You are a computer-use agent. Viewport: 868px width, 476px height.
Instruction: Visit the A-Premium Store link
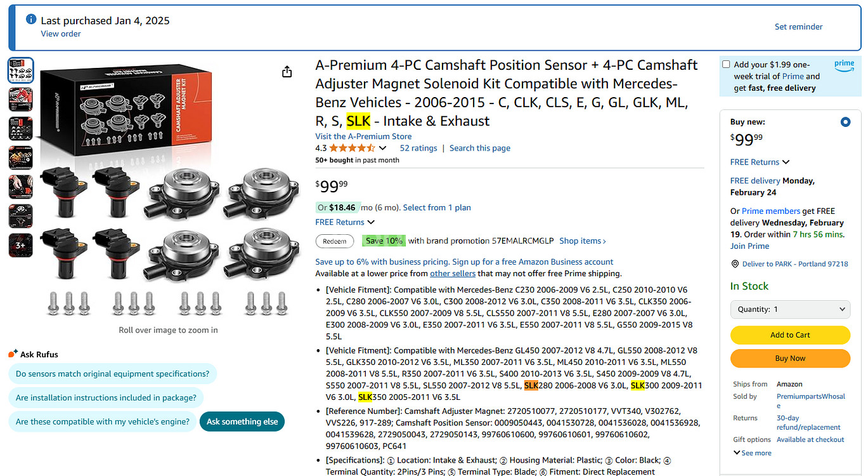(363, 136)
